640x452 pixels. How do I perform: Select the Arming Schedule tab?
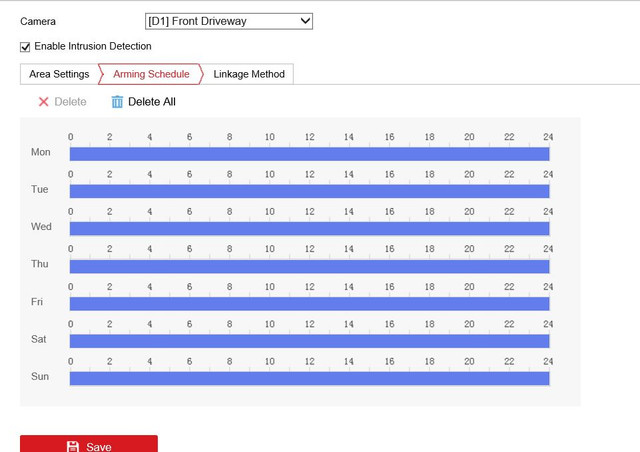coord(151,74)
